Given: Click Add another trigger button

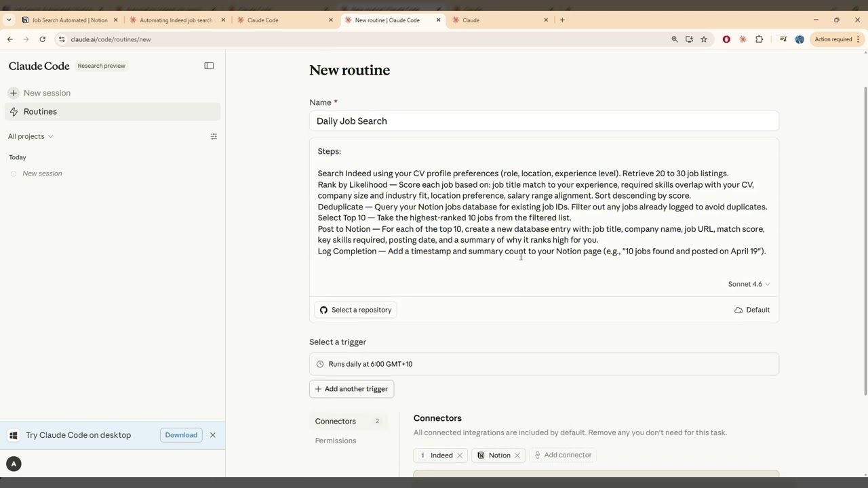Looking at the screenshot, I should pos(351,389).
